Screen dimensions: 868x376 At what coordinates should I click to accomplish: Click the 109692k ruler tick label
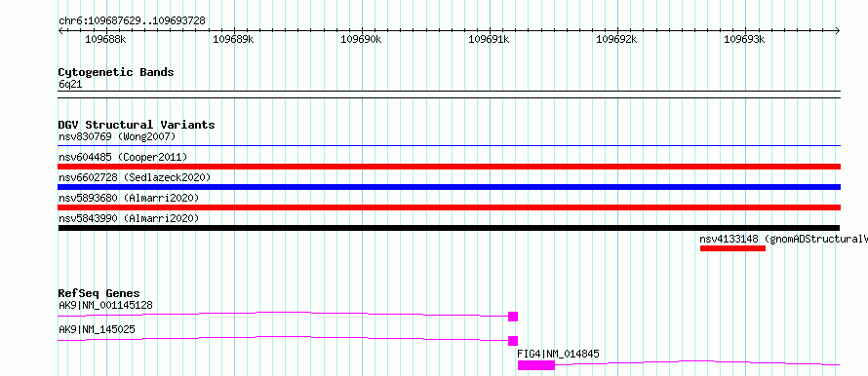point(616,39)
